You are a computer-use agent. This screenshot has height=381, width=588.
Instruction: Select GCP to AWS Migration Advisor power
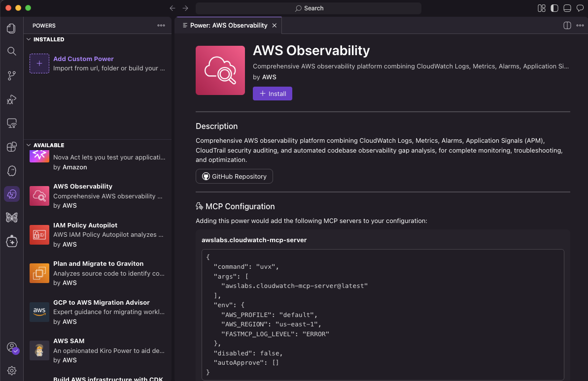point(98,312)
